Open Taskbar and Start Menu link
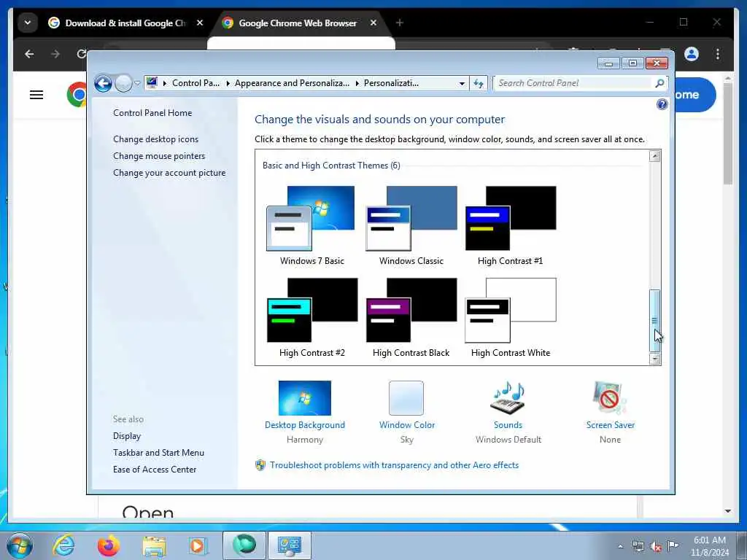The height and width of the screenshot is (560, 747). coord(158,452)
